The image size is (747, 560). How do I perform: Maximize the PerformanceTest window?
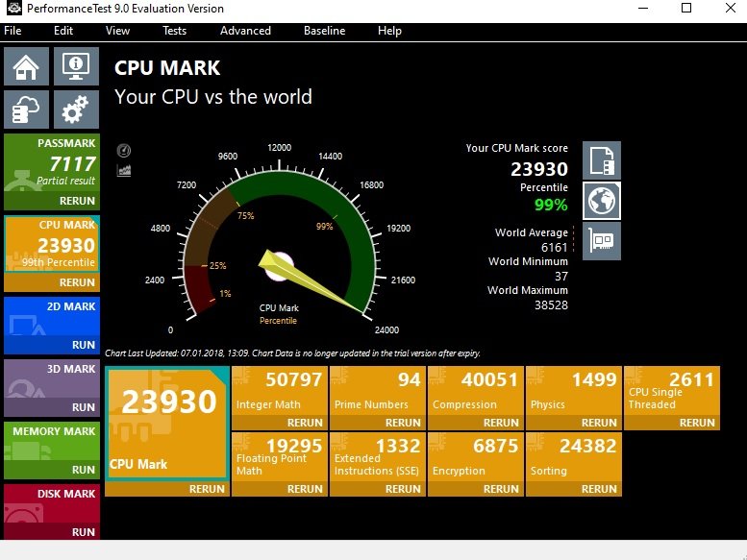point(686,8)
